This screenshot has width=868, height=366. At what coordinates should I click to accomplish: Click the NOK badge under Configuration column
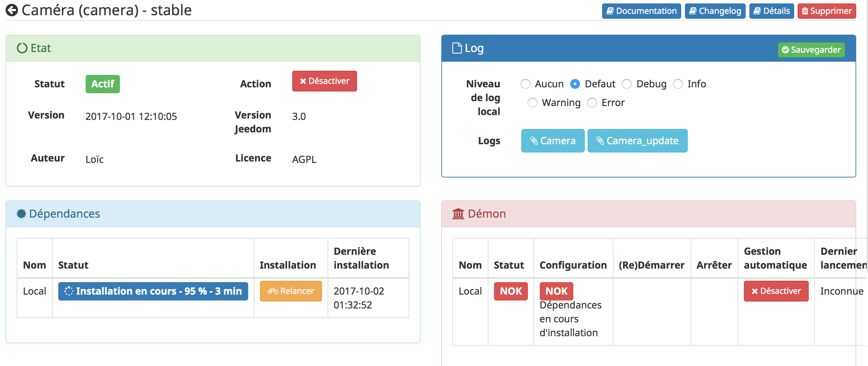coord(556,291)
